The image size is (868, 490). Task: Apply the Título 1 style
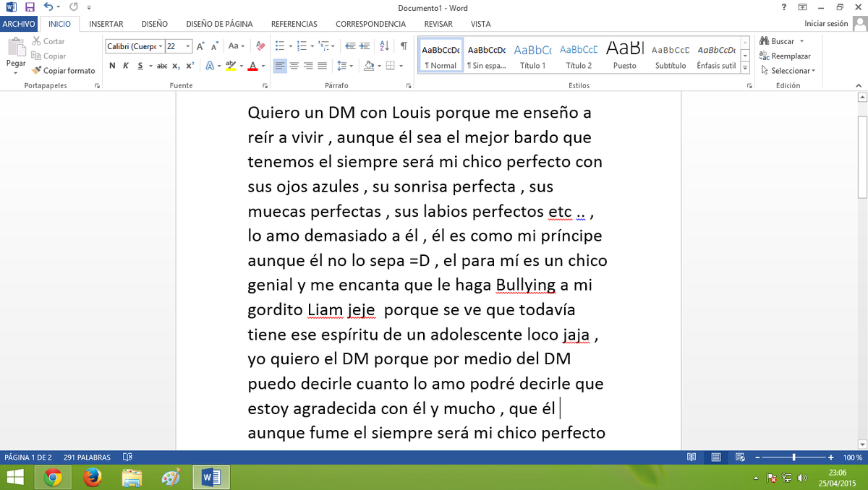pos(533,56)
